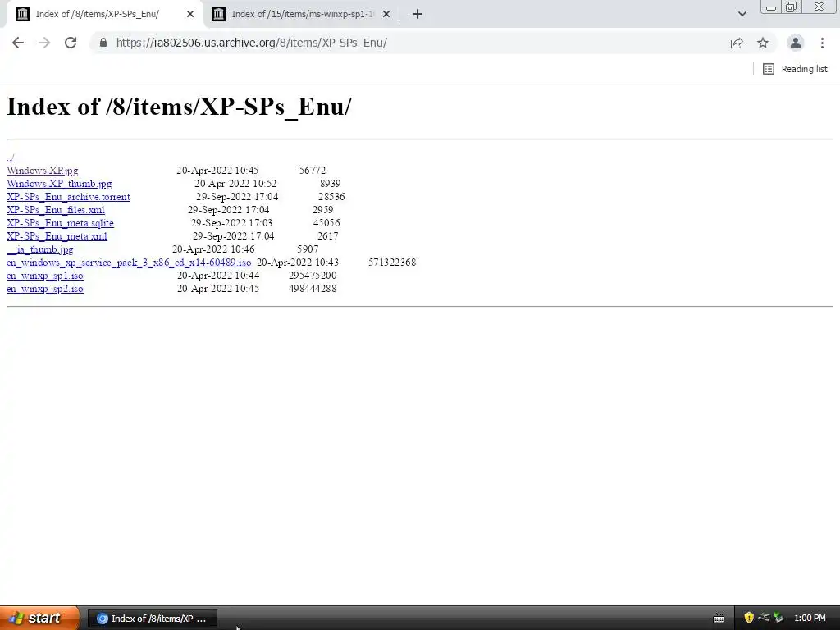Select file size 295475200
Viewport: 840px width, 630px height.
click(313, 276)
